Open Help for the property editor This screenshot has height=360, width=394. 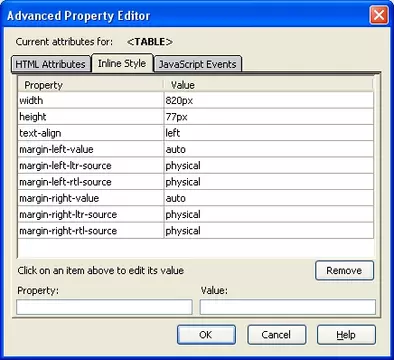pos(346,335)
